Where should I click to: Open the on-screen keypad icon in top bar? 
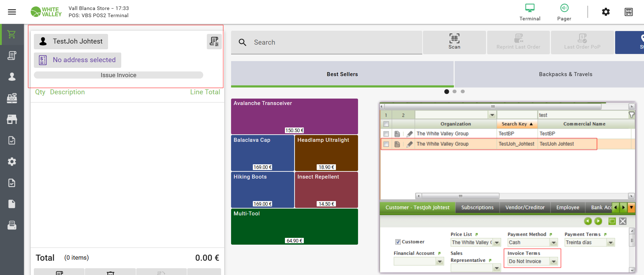coord(629,12)
